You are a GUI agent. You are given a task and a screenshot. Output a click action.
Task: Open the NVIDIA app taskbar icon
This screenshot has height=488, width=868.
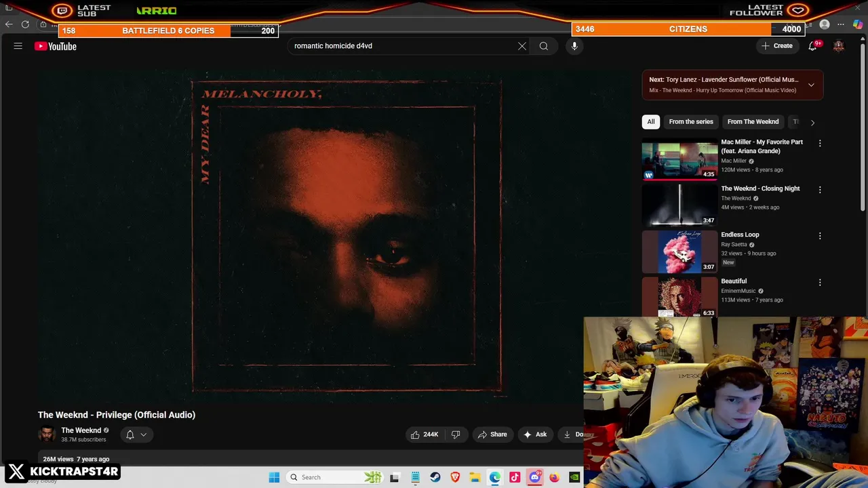coord(574,477)
